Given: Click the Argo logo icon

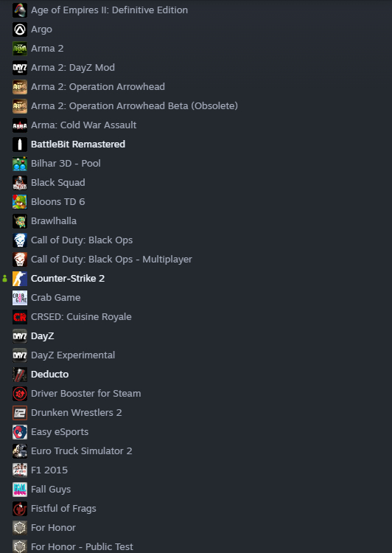Looking at the screenshot, I should [x=20, y=29].
